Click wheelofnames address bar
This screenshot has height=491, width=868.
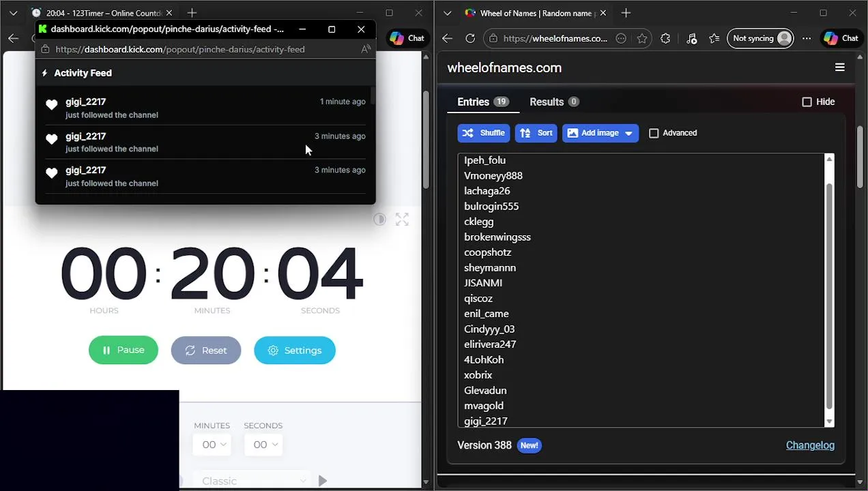[x=555, y=38]
